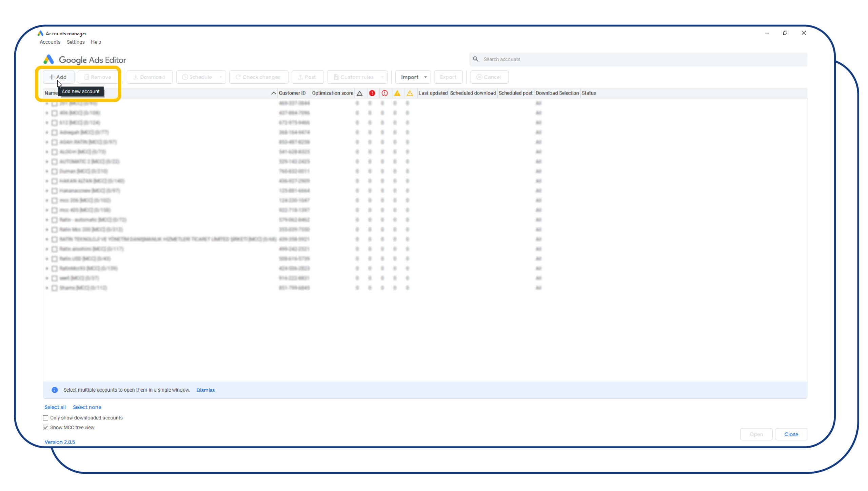This screenshot has width=868, height=491.
Task: Click the search magnifier icon
Action: point(476,59)
